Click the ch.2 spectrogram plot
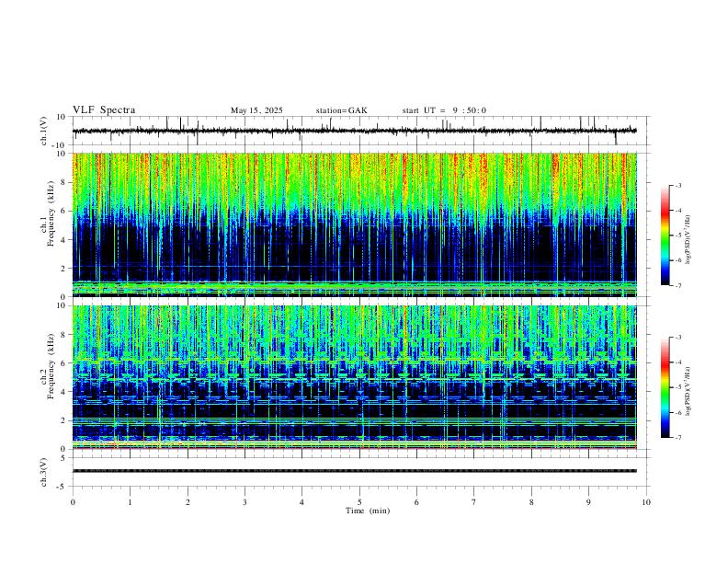The width and height of the screenshot is (728, 563). 355,377
